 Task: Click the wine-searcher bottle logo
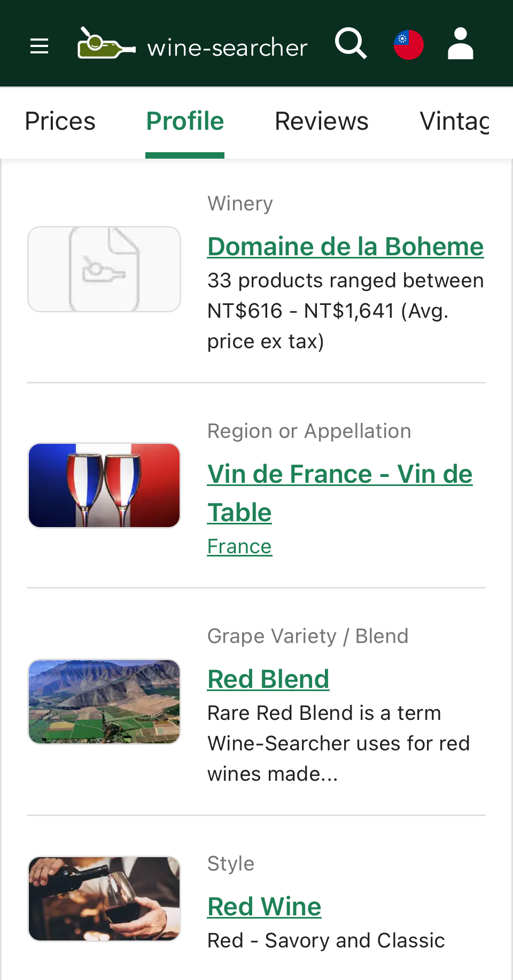tap(106, 44)
